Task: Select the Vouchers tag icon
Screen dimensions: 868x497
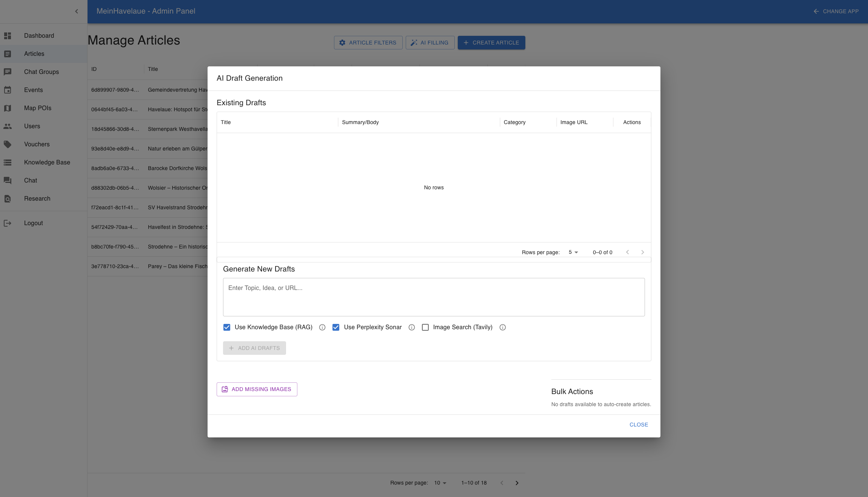Action: tap(8, 144)
